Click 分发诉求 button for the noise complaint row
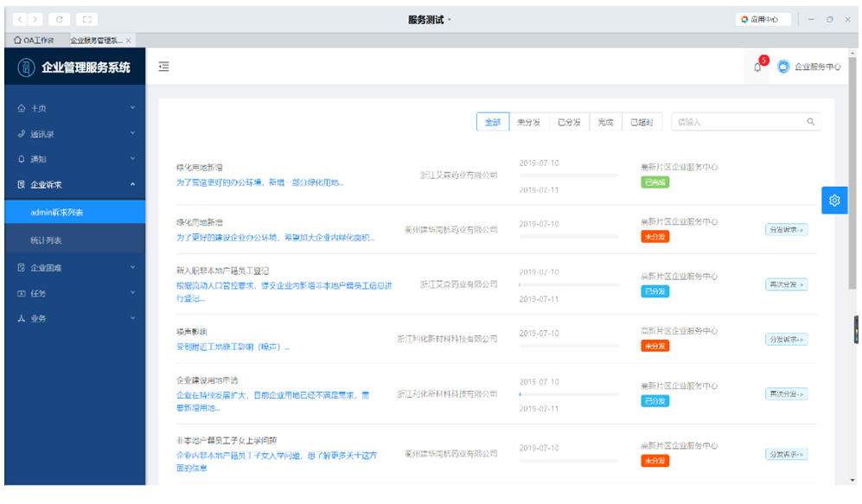 [786, 339]
